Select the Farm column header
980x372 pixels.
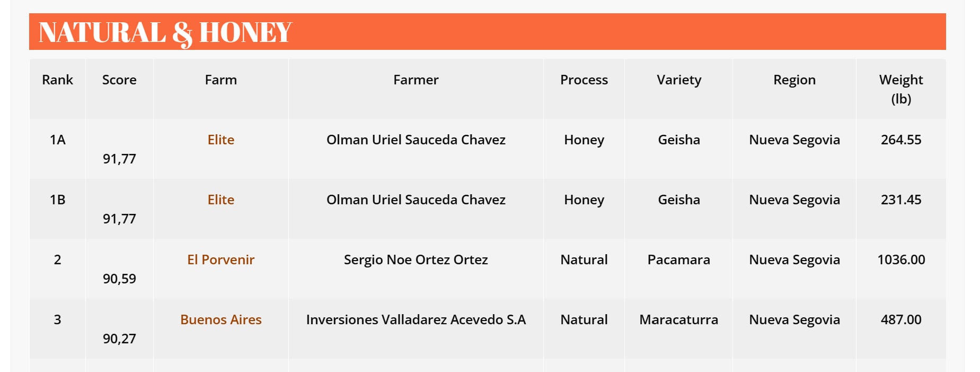pyautogui.click(x=220, y=80)
